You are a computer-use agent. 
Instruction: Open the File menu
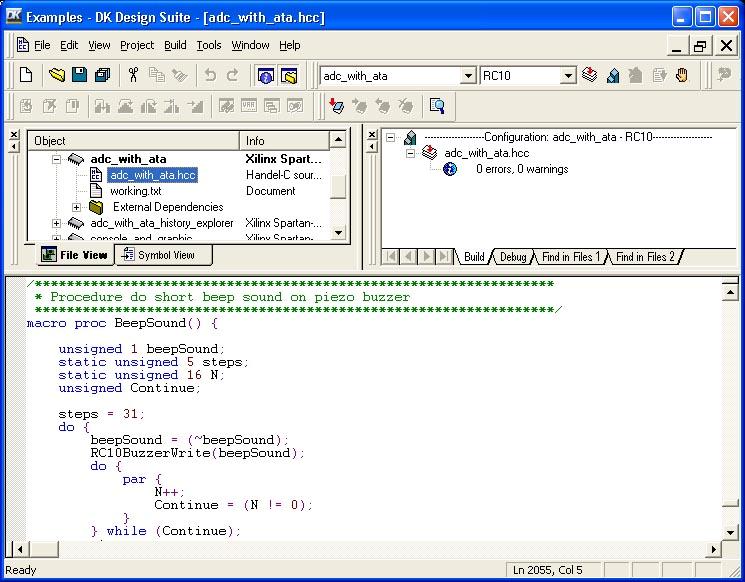click(x=42, y=45)
